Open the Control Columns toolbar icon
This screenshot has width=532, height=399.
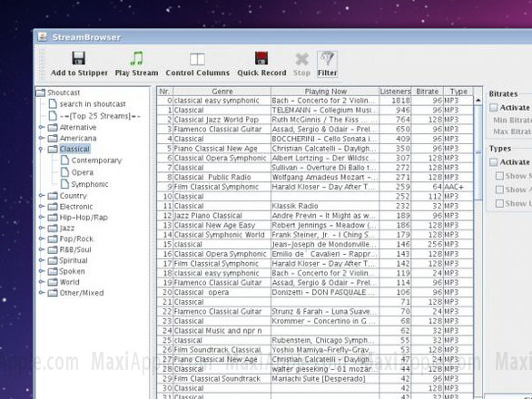(x=197, y=59)
